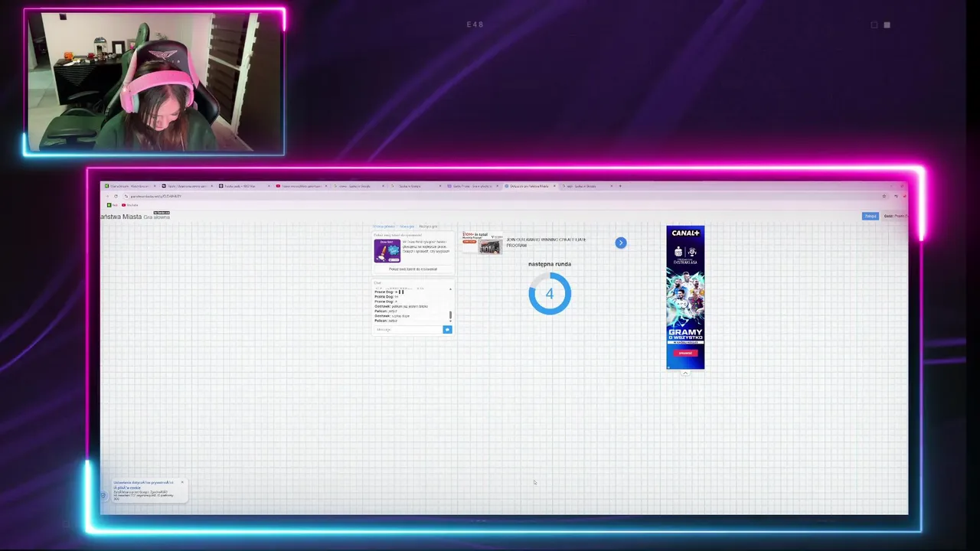
Task: Click the blue arrow on the ad banner
Action: [621, 243]
